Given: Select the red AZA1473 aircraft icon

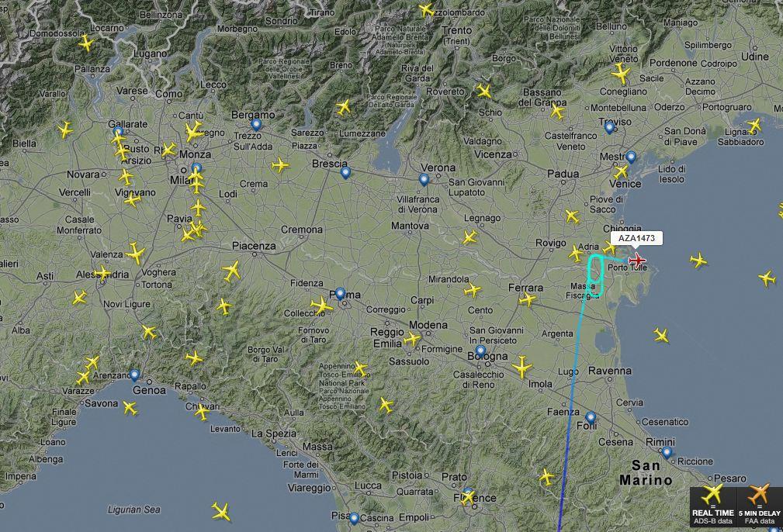Looking at the screenshot, I should (x=636, y=260).
